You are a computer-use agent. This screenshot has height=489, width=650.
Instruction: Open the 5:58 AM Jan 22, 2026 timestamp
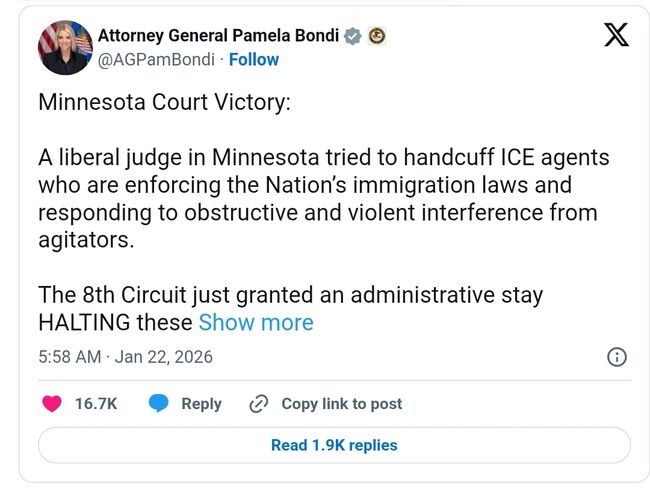click(x=125, y=357)
